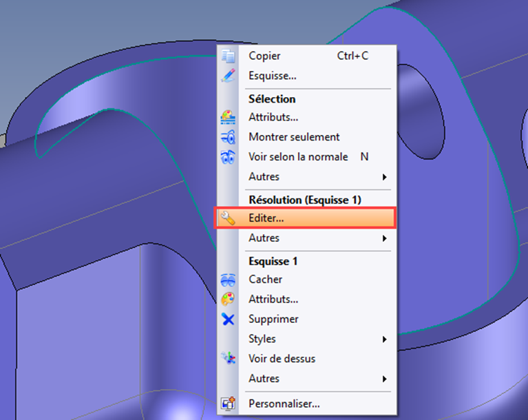Click the Sélection section header
This screenshot has height=420, width=528.
click(x=272, y=99)
